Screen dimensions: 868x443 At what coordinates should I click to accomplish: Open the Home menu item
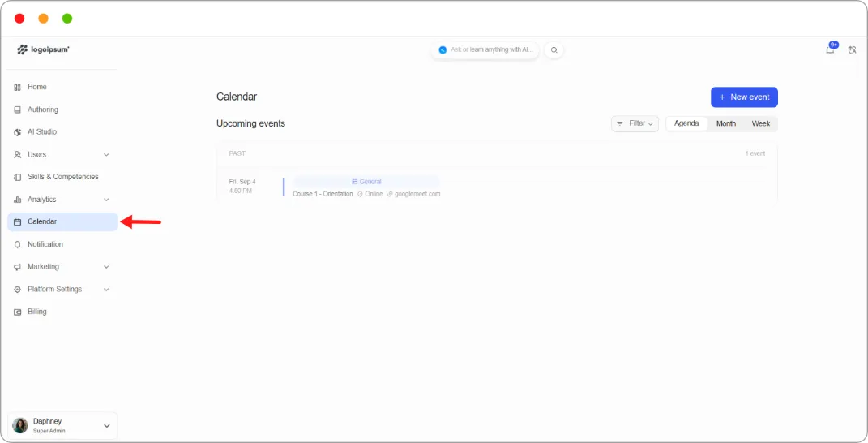tap(62, 87)
